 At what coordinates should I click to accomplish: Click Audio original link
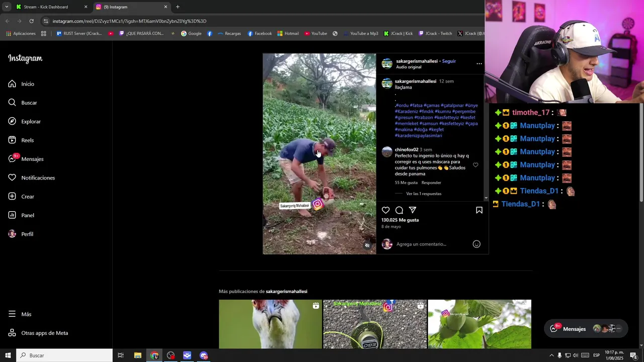tap(409, 67)
